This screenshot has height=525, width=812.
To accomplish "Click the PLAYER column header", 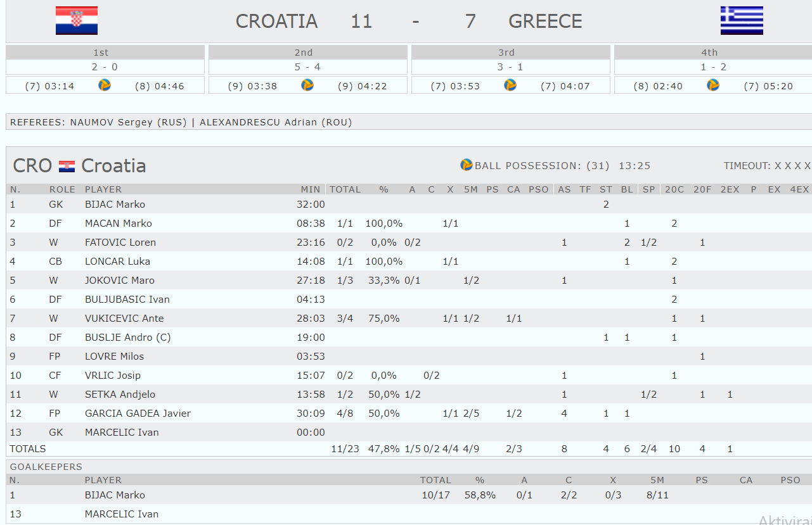I will pos(103,189).
